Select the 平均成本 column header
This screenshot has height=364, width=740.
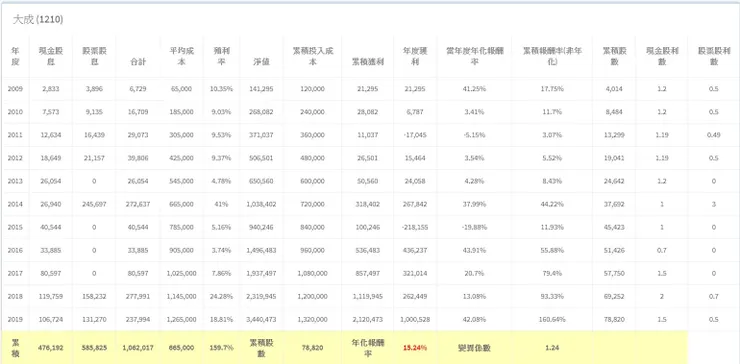pos(181,57)
